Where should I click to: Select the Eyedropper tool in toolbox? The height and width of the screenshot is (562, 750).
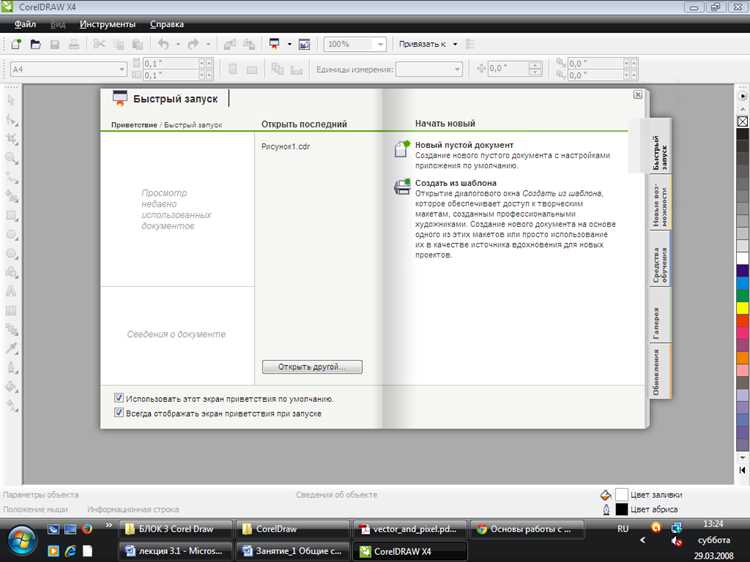11,348
